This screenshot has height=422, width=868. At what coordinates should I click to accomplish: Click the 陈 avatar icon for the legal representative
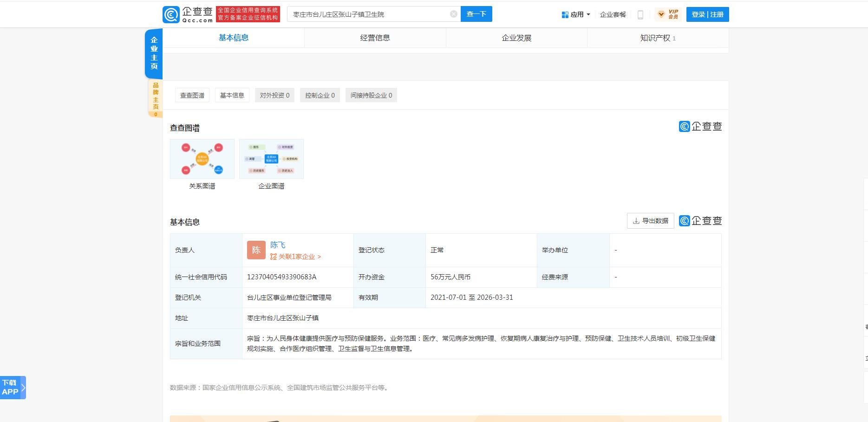pyautogui.click(x=256, y=250)
